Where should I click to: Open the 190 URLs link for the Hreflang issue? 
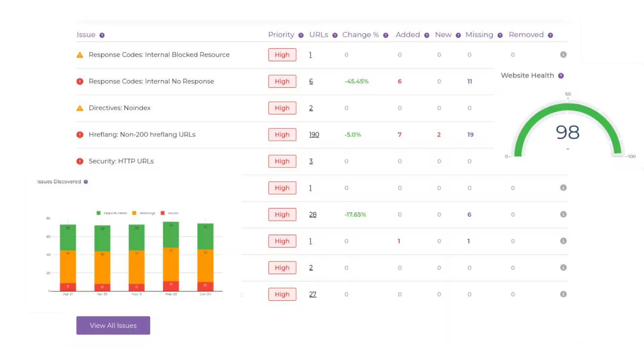(314, 134)
